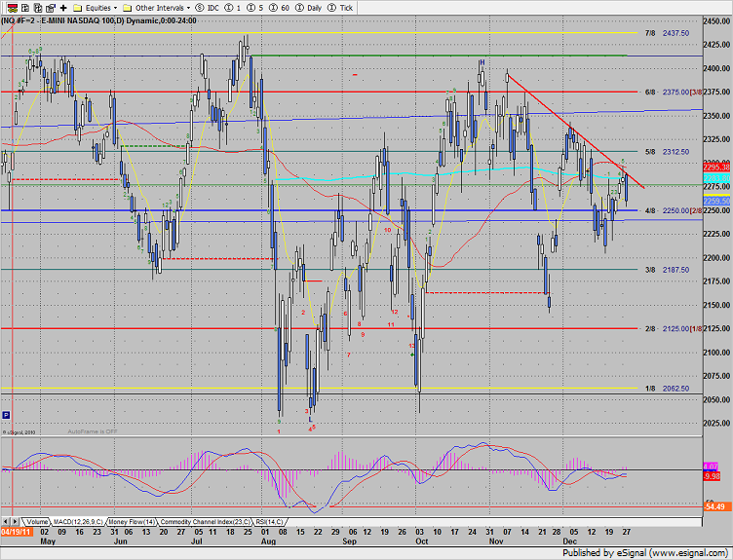Click the cyan 2283.80 price marker
733x560 pixels.
click(716, 178)
